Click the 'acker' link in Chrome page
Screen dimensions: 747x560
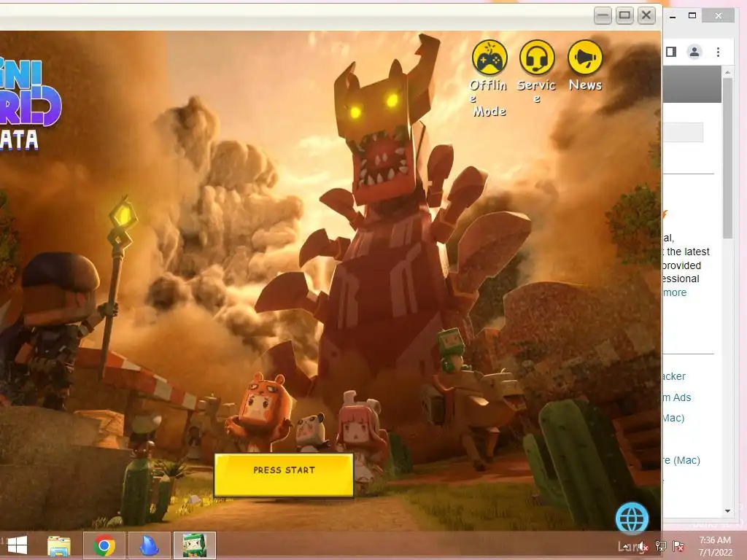[674, 376]
